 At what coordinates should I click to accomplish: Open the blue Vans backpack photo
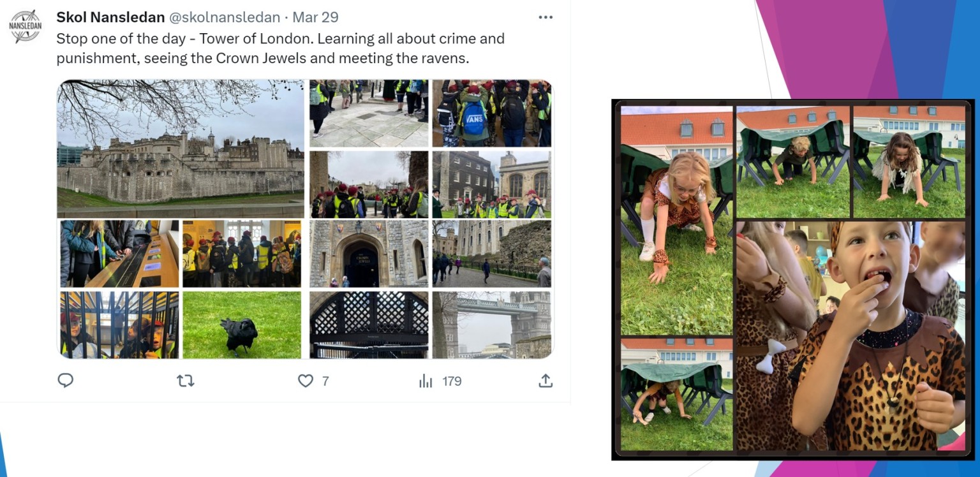click(x=491, y=113)
